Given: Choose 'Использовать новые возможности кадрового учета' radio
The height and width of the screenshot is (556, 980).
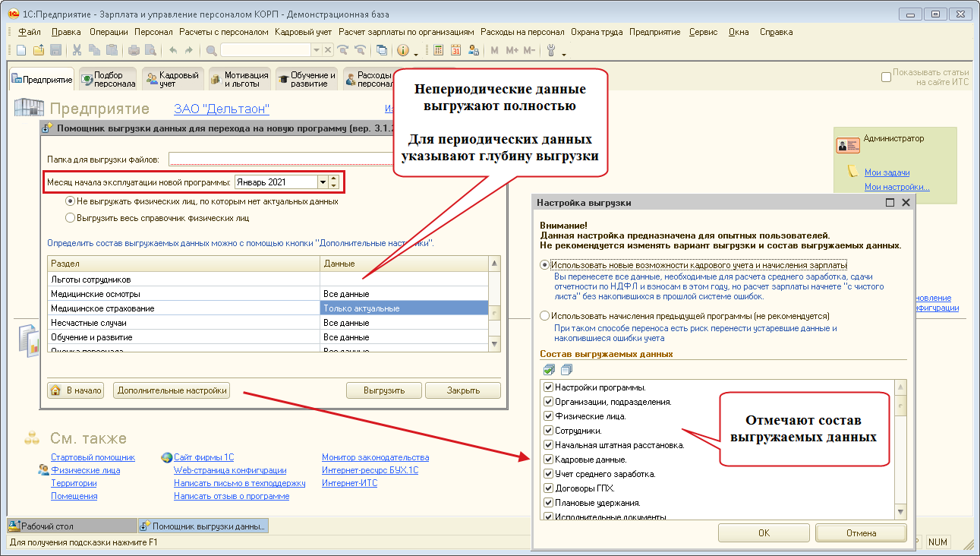Looking at the screenshot, I should (544, 265).
